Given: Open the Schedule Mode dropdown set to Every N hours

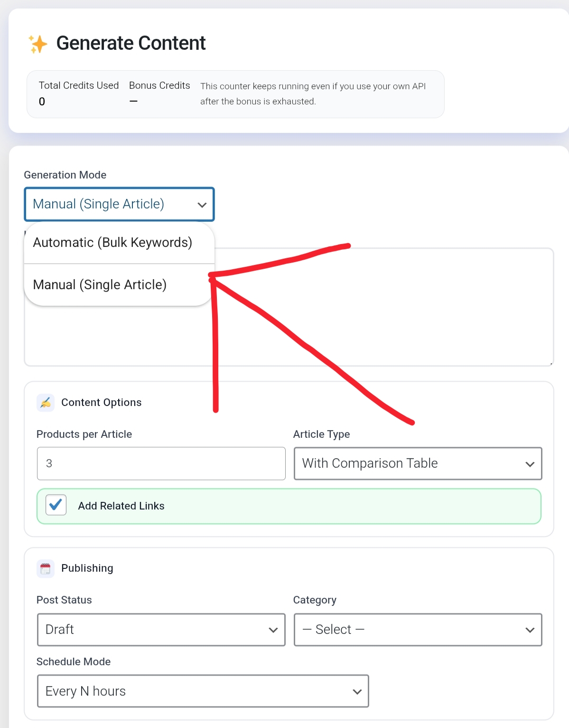Looking at the screenshot, I should point(203,691).
